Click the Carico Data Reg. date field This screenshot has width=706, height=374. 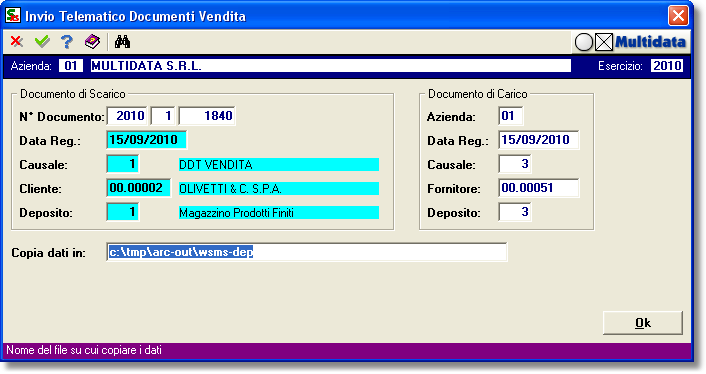539,140
